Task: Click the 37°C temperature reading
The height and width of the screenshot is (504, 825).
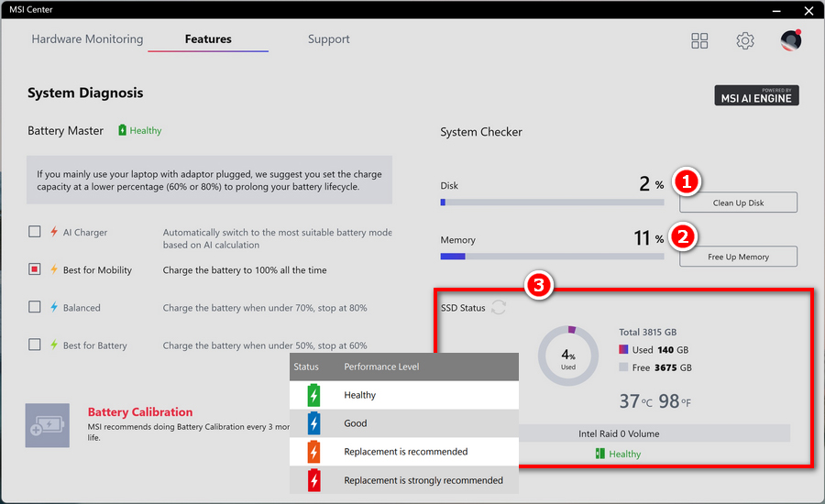Action: click(x=635, y=401)
